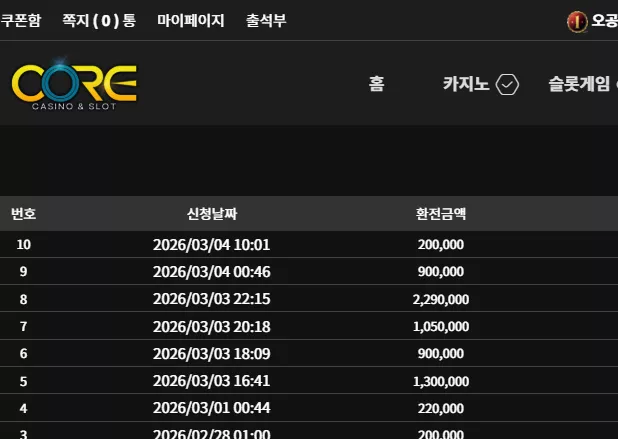Image resolution: width=618 pixels, height=439 pixels.
Task: Click the 환전금액 column header
Action: pyautogui.click(x=441, y=214)
